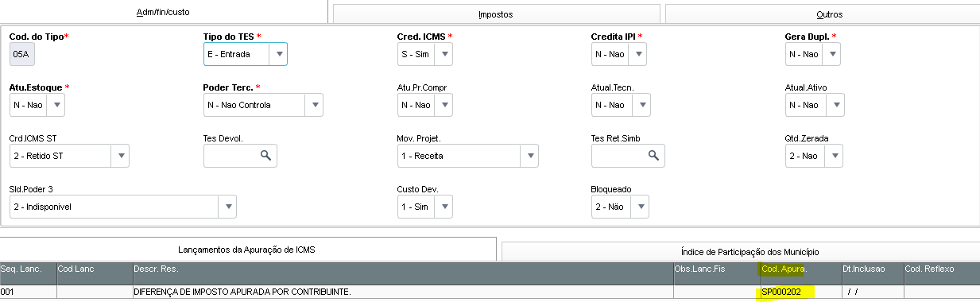Select the cell with sequence 001
Viewport: 980px width, 302px height.
(x=28, y=292)
